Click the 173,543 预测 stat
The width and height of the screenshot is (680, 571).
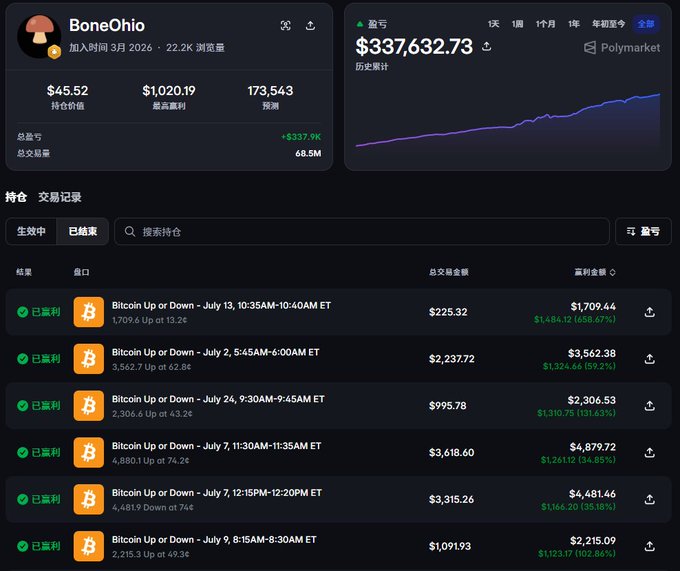click(x=270, y=97)
